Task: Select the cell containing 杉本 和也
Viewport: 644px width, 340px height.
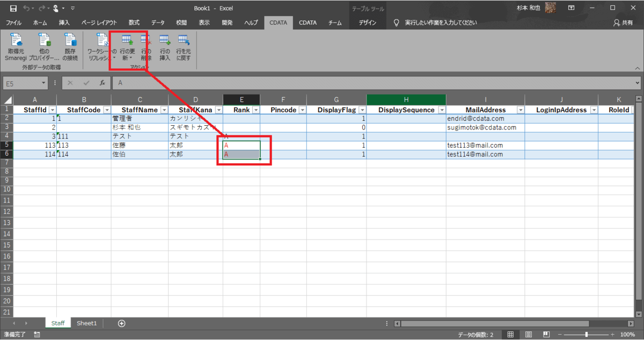Action: (140, 127)
